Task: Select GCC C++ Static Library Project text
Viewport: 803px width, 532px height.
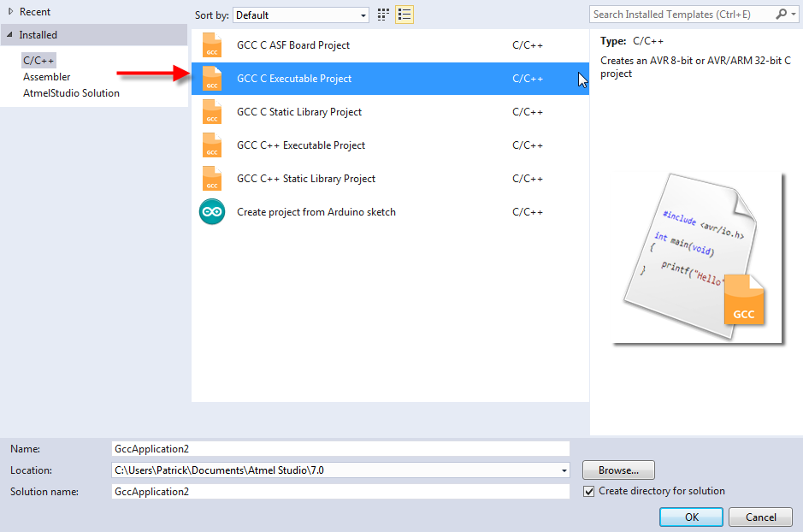Action: point(306,178)
